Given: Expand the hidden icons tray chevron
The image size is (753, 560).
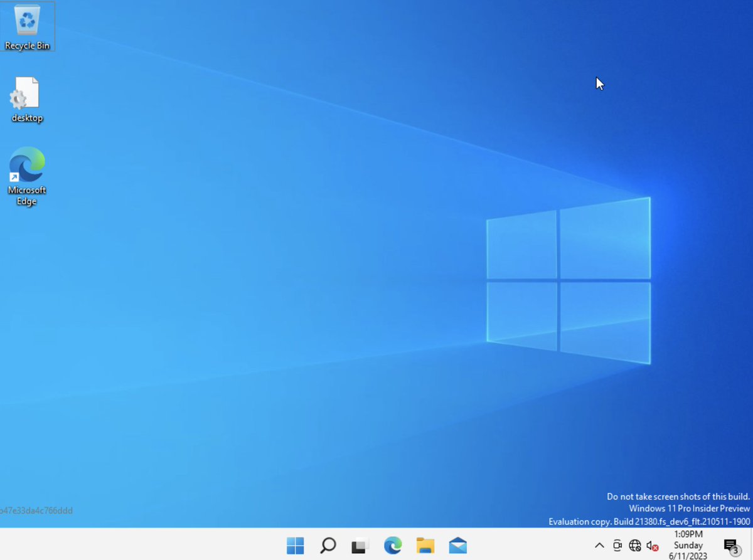Looking at the screenshot, I should coord(599,546).
